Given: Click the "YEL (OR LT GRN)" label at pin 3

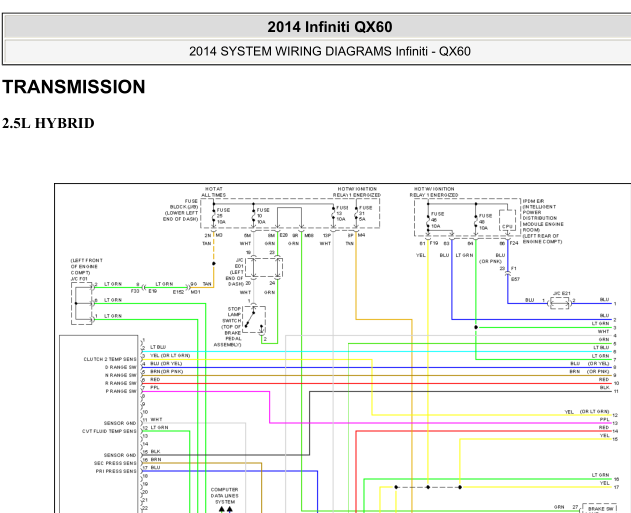Looking at the screenshot, I should [x=170, y=355].
